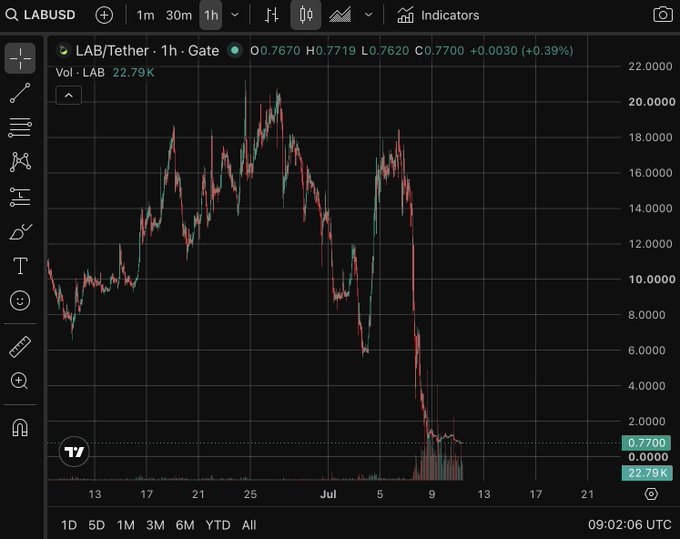This screenshot has height=539, width=680.
Task: Click the Jul label on time axis
Action: 328,494
